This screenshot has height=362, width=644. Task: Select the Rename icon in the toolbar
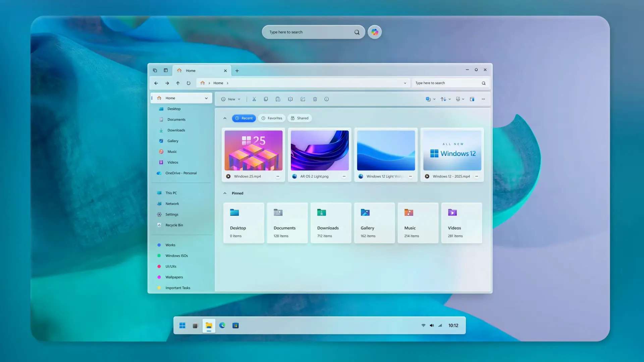[290, 99]
